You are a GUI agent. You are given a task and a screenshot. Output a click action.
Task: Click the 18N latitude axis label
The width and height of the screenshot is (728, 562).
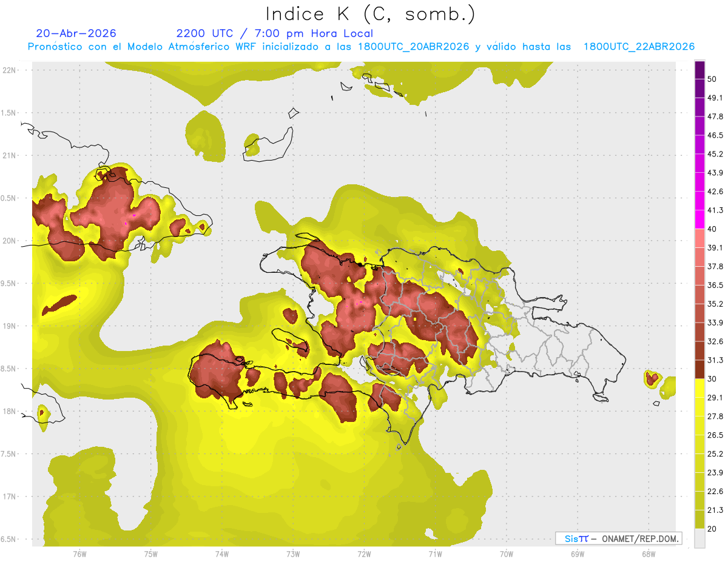(10, 411)
